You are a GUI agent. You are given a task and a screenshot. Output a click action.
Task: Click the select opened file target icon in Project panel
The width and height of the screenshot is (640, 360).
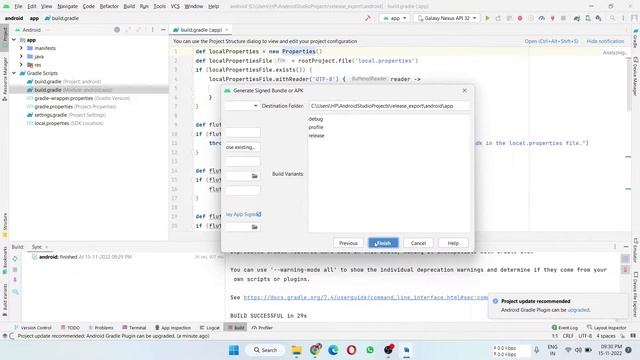click(x=117, y=30)
